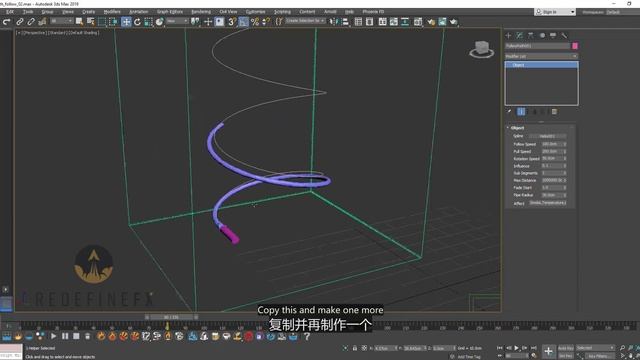The image size is (640, 360).
Task: Click the Phoenix toolbar question mark help icon
Action: tap(307, 336)
